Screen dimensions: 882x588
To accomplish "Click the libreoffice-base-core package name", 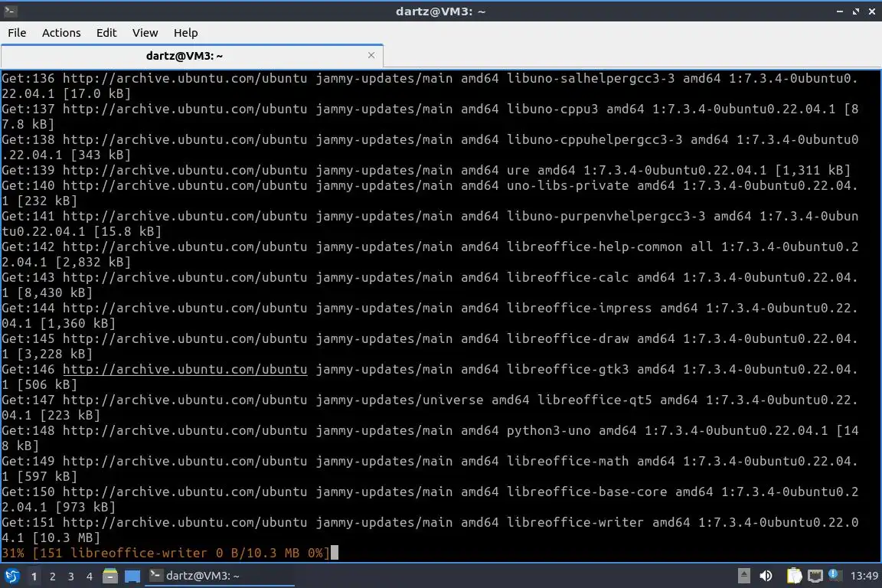I will coord(586,492).
